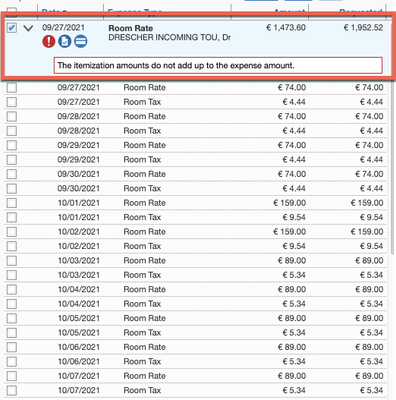396x400 pixels.
Task: Uncheck the € 1,473.60 Room Rate expense checkbox
Action: tap(12, 27)
